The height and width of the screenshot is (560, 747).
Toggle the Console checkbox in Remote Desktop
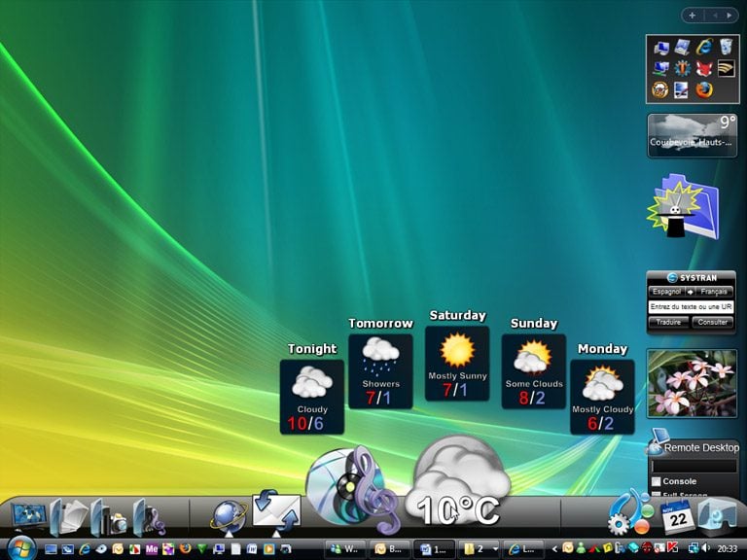tap(657, 481)
